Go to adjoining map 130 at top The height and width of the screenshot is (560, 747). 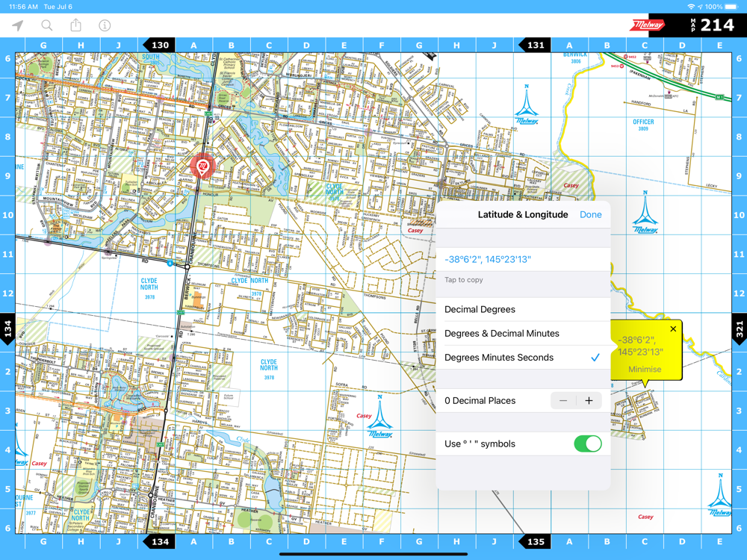click(x=160, y=46)
